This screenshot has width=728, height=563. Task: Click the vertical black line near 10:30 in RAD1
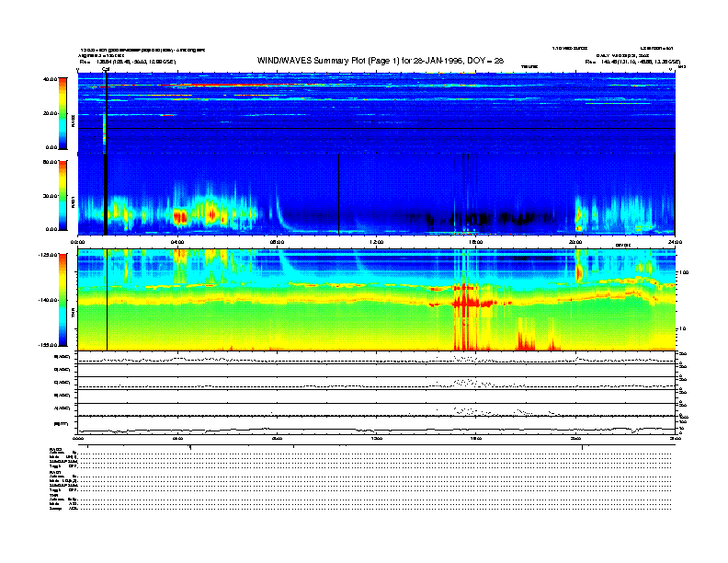click(x=339, y=194)
